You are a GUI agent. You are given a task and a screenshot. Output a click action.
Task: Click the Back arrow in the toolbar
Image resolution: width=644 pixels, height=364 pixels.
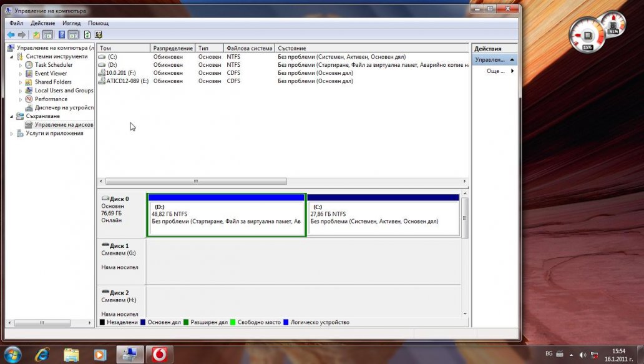[11, 35]
